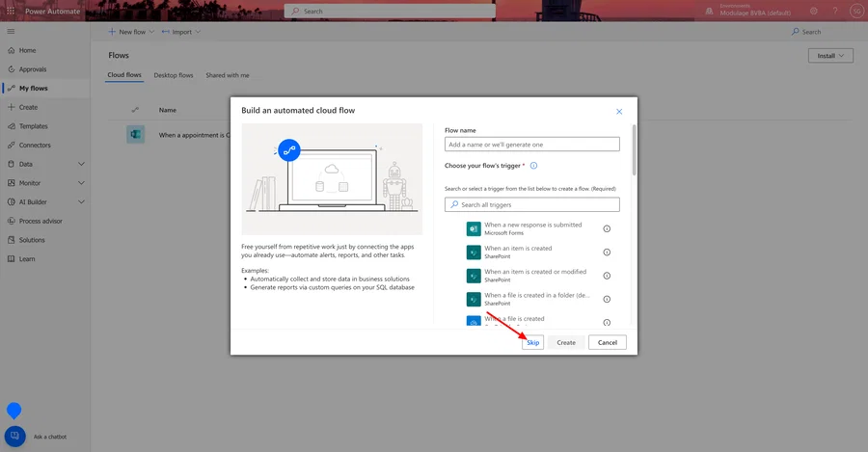
Task: Show info for When a new response is submitted
Action: [607, 229]
